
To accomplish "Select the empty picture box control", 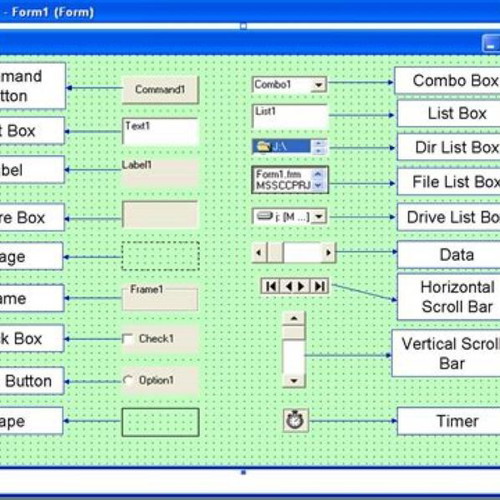I will [160, 214].
